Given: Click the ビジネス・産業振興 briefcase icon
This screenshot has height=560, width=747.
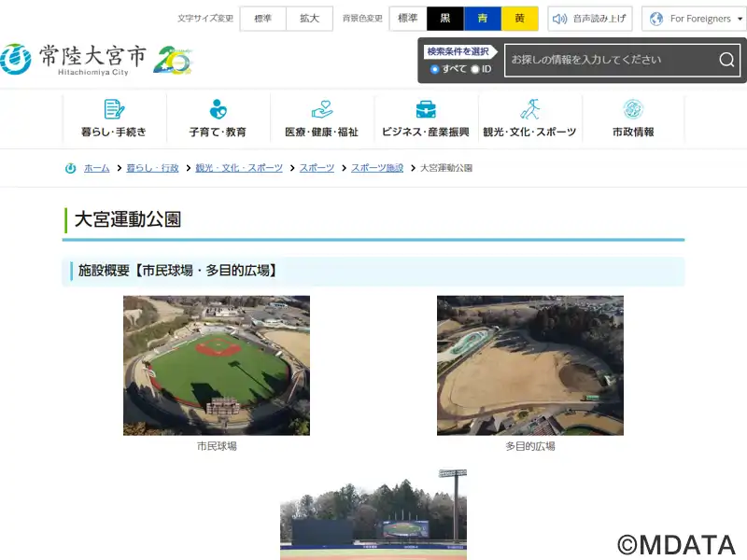Looking at the screenshot, I should pyautogui.click(x=426, y=109).
